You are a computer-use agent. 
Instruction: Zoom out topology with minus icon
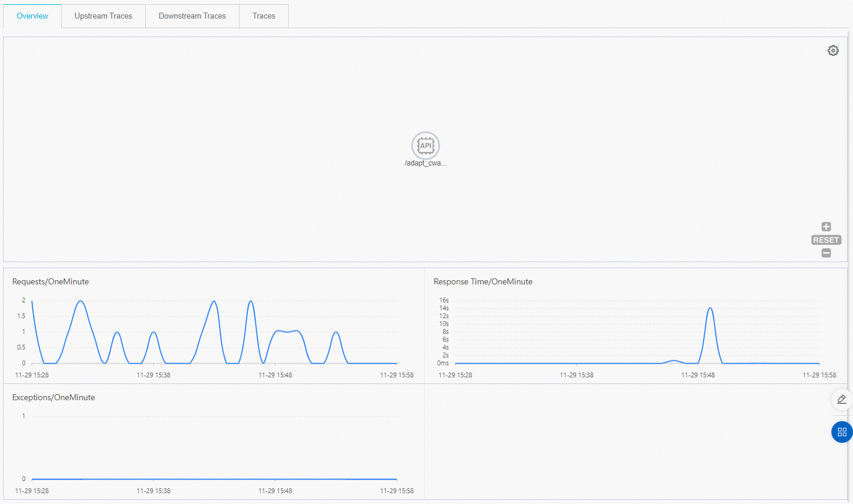pos(826,253)
